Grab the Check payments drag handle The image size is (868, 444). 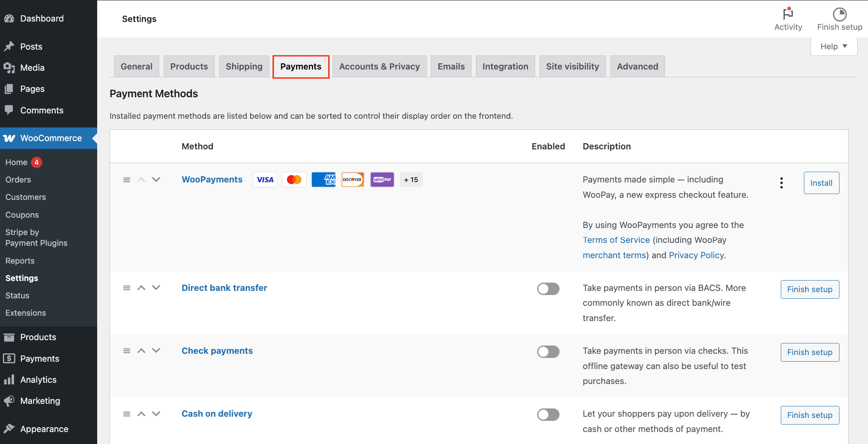point(127,350)
